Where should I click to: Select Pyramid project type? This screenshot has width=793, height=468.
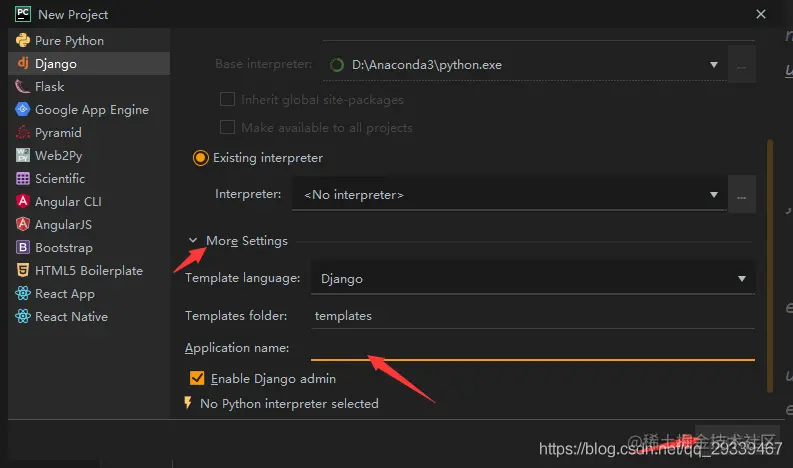pos(89,133)
